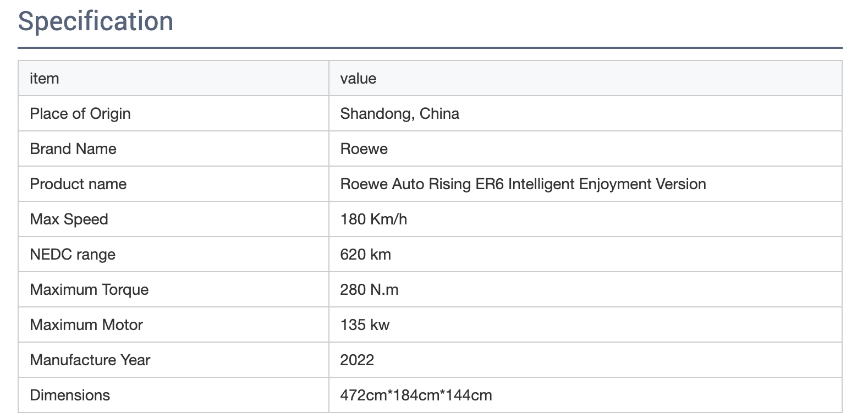Click the Specification heading
The image size is (868, 418).
pyautogui.click(x=96, y=21)
